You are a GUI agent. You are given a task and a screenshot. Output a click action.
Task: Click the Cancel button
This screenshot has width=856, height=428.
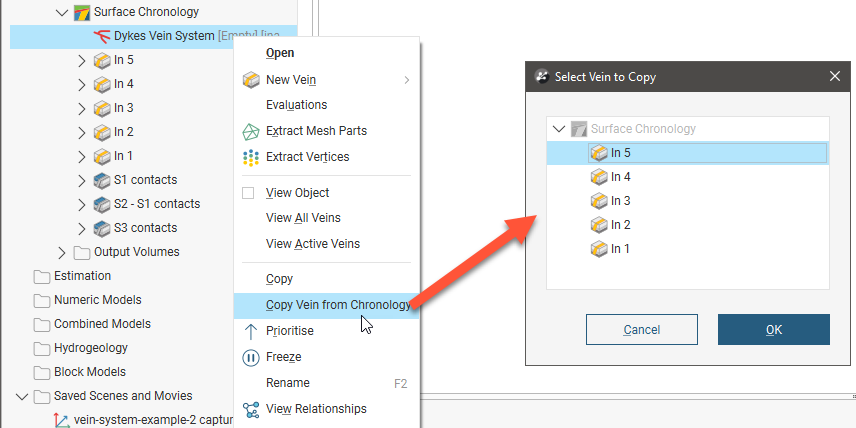click(641, 329)
